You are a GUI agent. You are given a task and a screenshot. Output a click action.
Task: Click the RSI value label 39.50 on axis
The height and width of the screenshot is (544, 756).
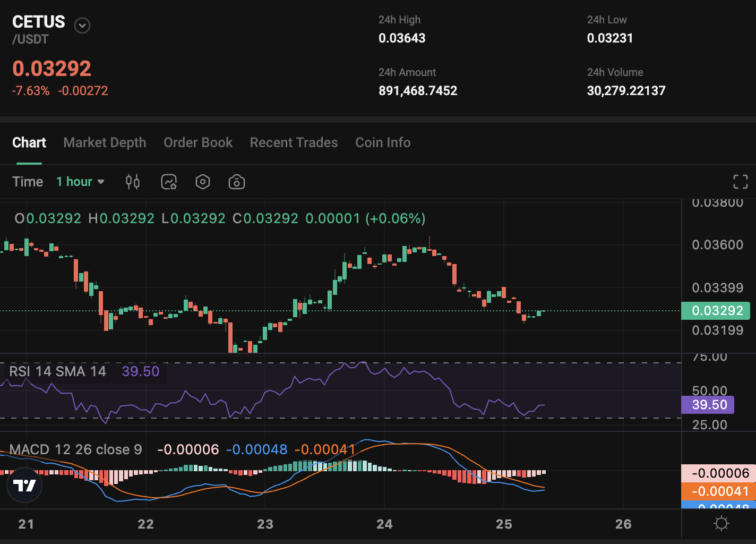point(708,405)
